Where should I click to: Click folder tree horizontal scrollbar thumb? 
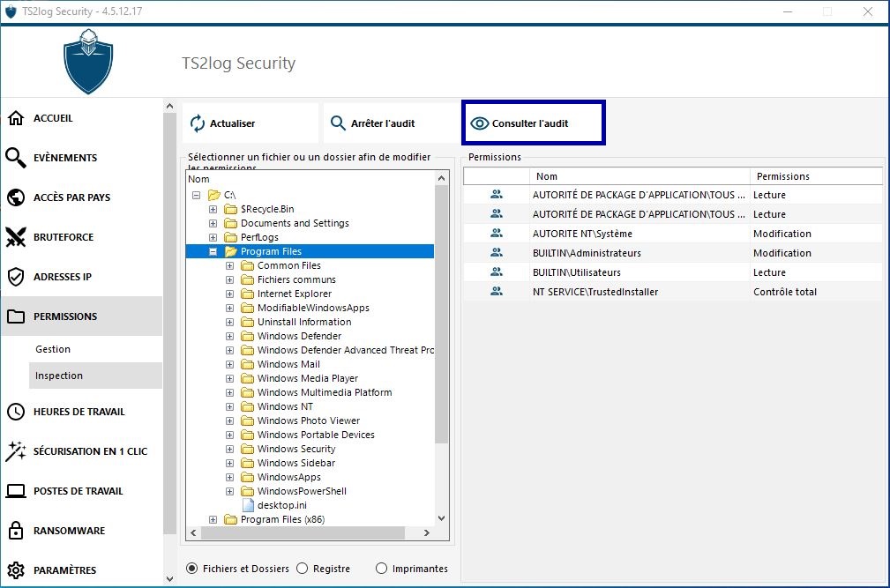tap(303, 533)
